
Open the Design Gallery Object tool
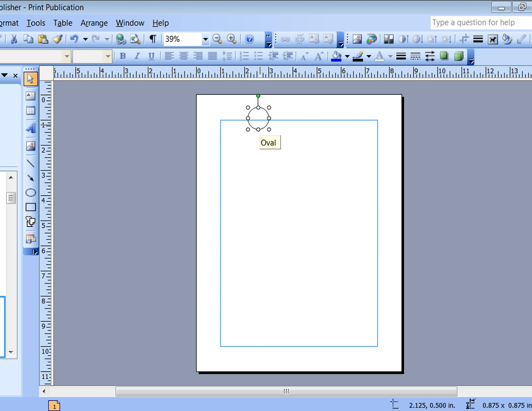tap(31, 239)
